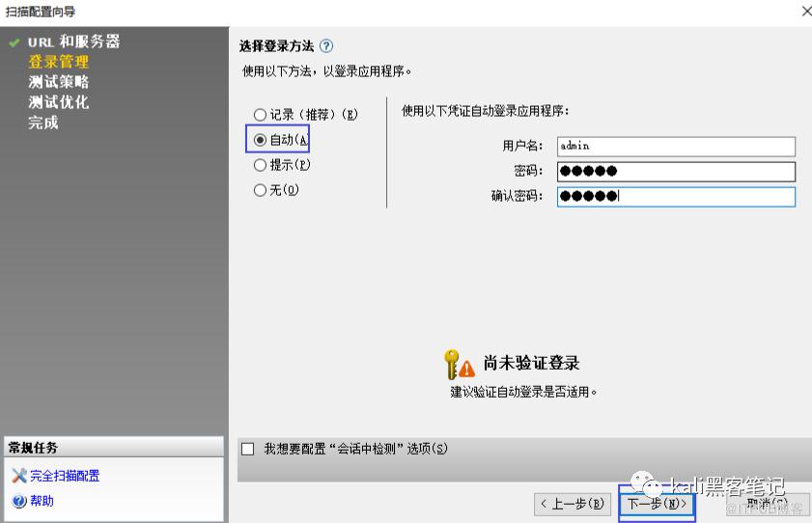
Task: Click the 下一步 next button
Action: 657,504
